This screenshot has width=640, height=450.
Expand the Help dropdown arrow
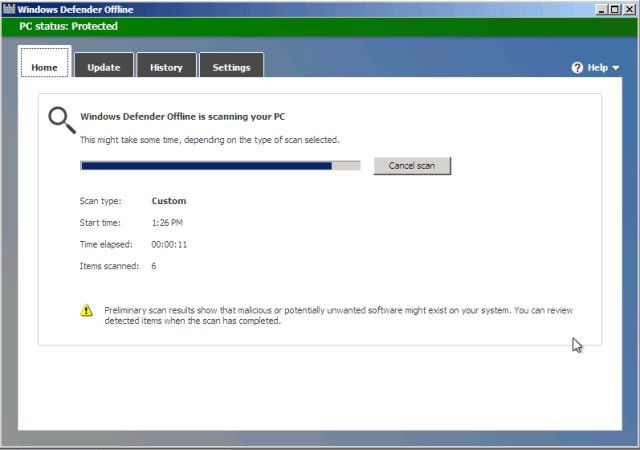tap(616, 68)
